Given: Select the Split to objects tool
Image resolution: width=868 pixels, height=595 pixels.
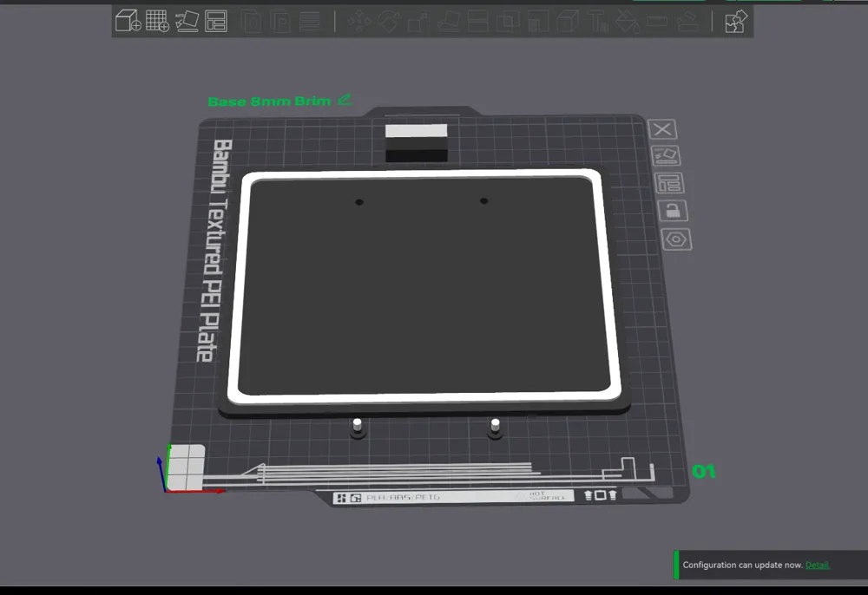Looking at the screenshot, I should point(252,22).
